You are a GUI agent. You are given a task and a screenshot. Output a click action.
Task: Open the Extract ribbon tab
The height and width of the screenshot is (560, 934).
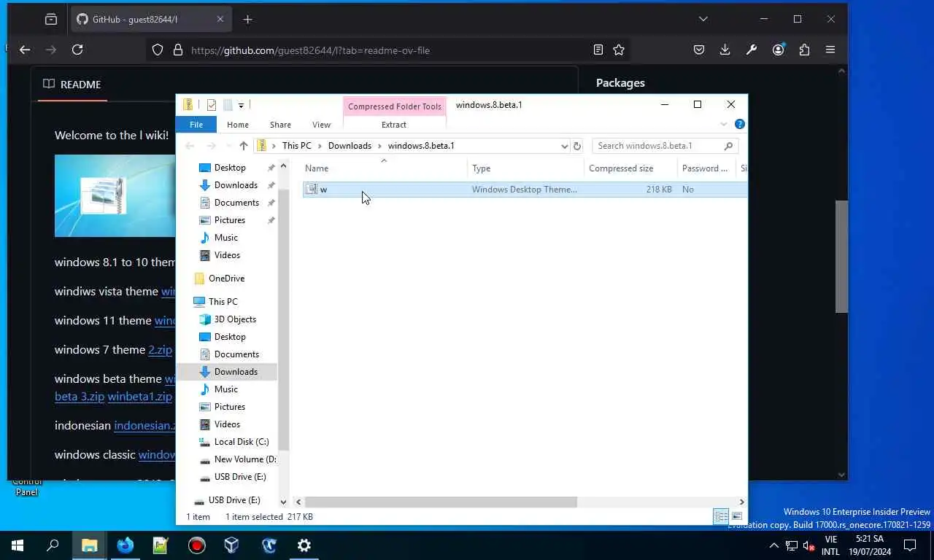click(394, 125)
